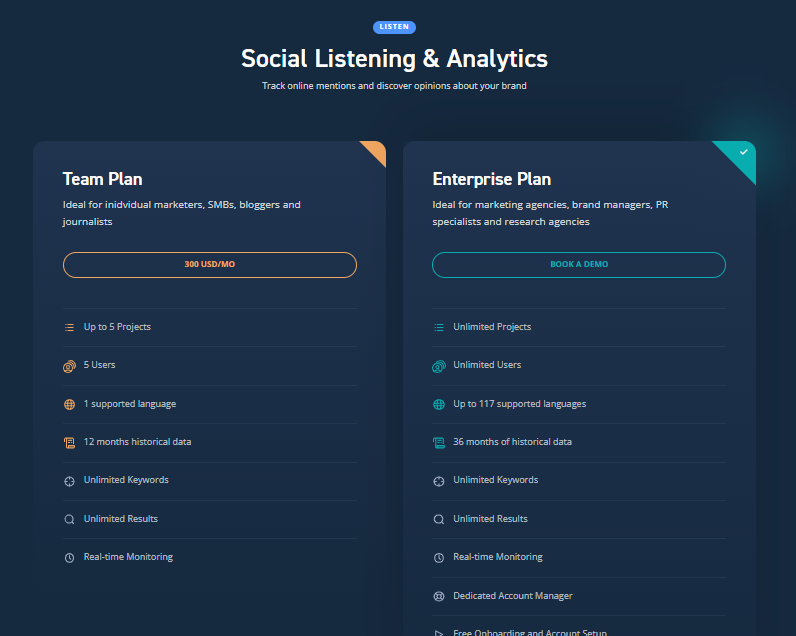Viewport: 796px width, 636px height.
Task: Click the globe icon beside Up to 117 supported languages
Action: tap(439, 404)
